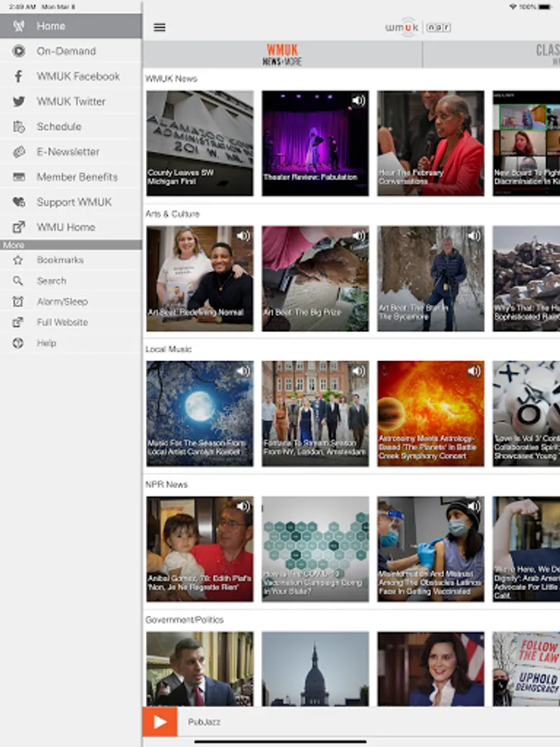Open Art Beat: The Big Prize story
Screen dimensions: 560x747
[x=315, y=279]
